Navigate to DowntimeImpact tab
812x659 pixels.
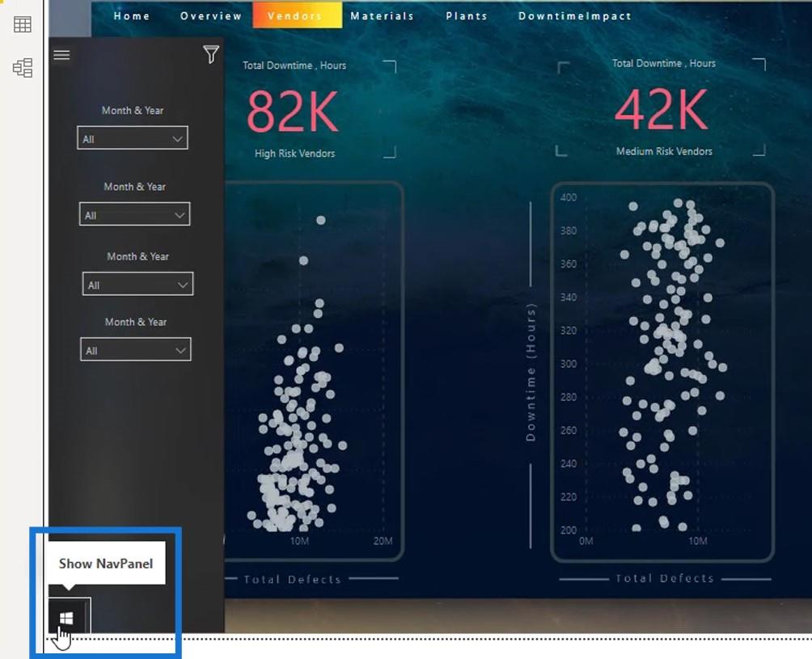coord(575,16)
